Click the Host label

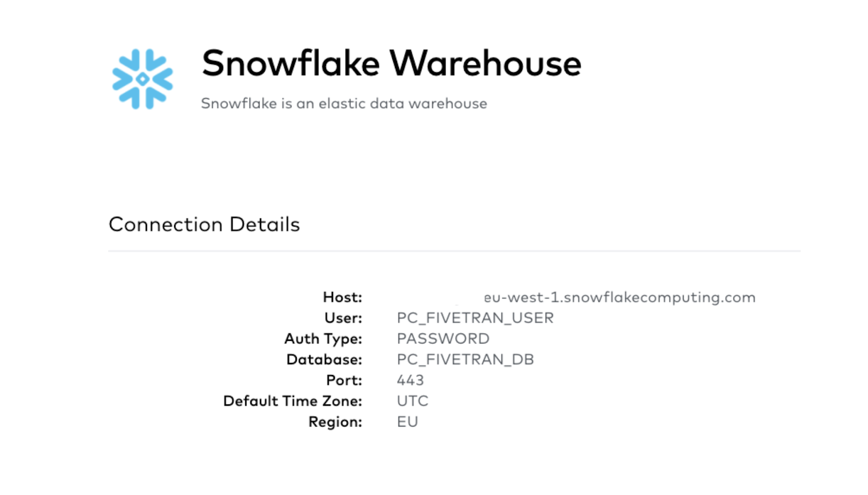click(x=342, y=297)
